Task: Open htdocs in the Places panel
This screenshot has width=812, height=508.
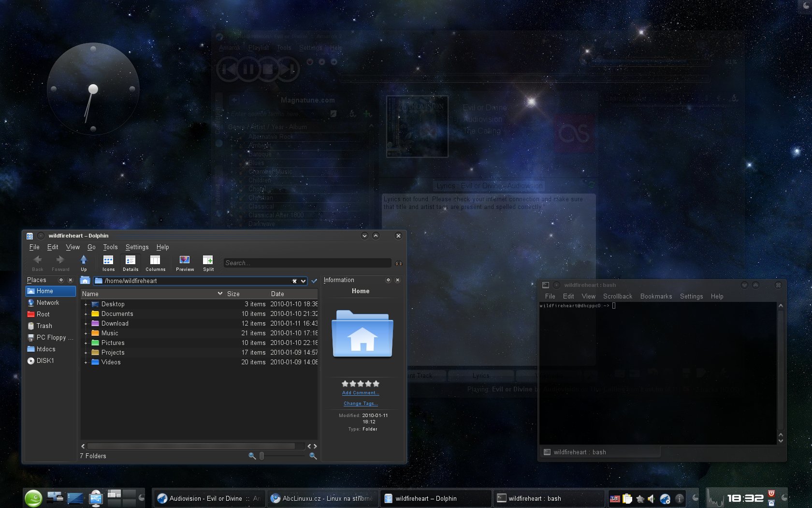Action: [x=51, y=349]
